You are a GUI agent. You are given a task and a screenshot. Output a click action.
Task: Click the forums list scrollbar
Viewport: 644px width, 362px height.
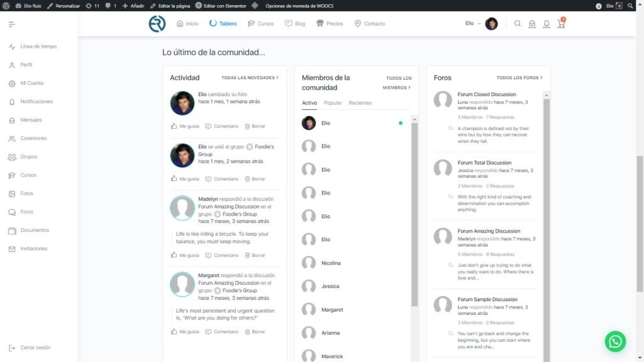tap(547, 230)
